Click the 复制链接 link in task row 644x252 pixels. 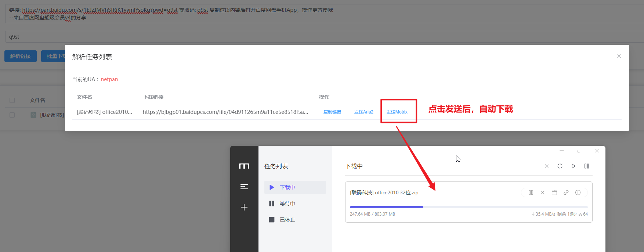[x=332, y=112]
